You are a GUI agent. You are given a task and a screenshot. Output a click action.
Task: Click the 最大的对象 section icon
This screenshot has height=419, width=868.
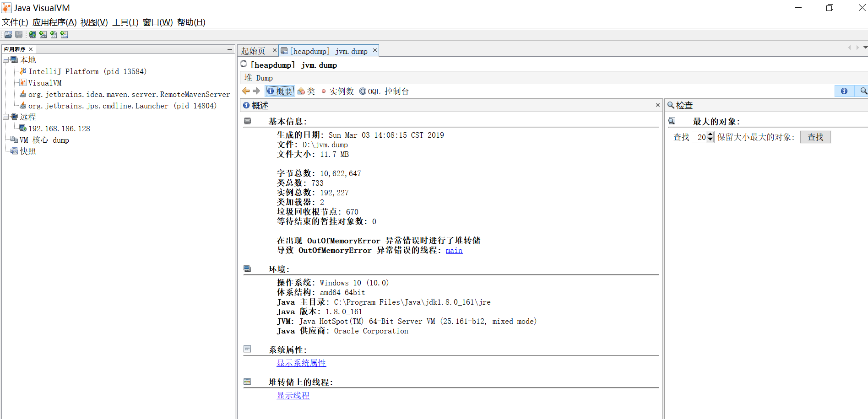[x=672, y=121]
